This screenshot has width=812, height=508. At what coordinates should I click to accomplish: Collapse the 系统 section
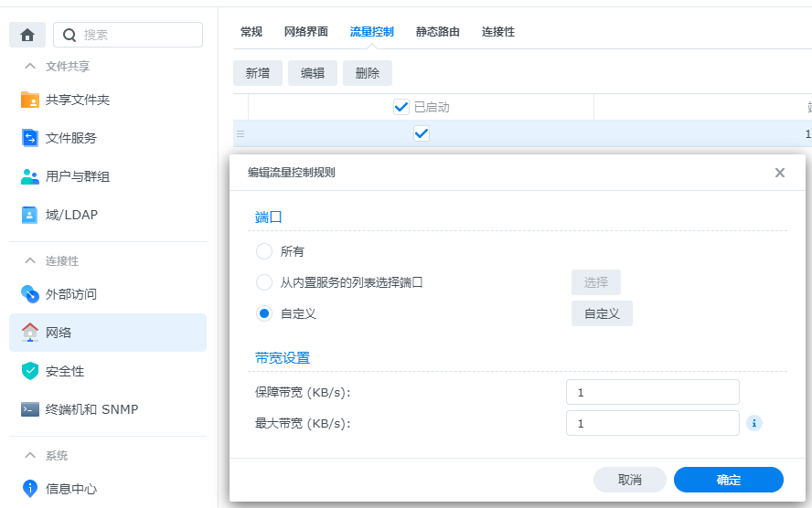[x=30, y=456]
